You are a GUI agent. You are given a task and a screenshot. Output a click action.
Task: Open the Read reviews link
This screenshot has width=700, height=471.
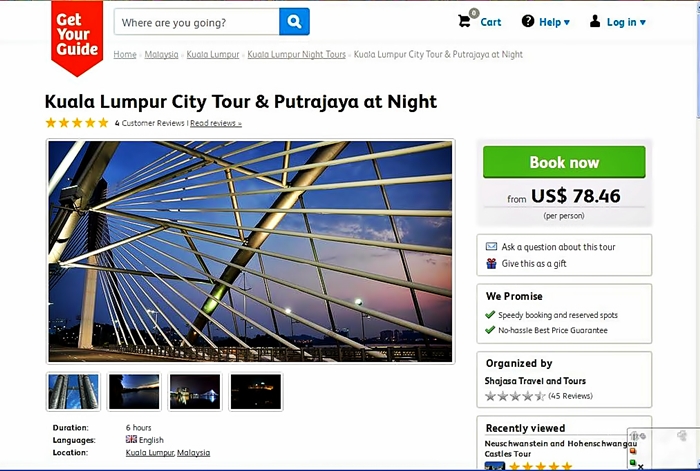pos(216,123)
